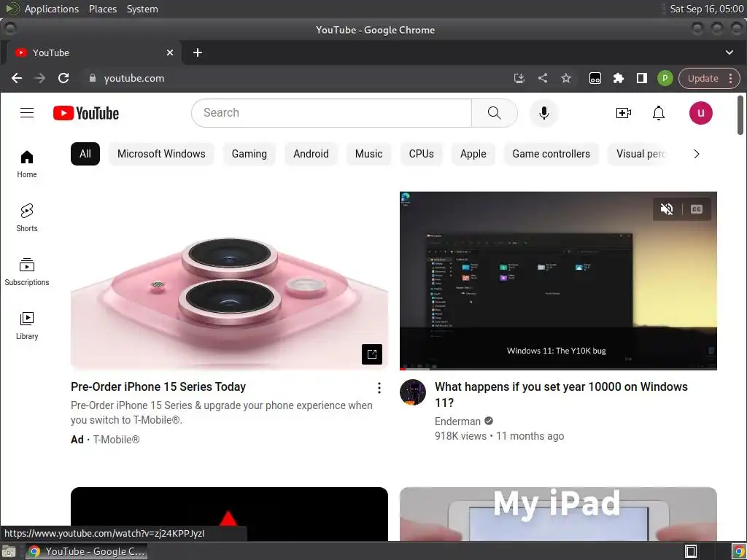Image resolution: width=747 pixels, height=560 pixels.
Task: Open the Chrome extensions puzzle icon
Action: click(619, 78)
